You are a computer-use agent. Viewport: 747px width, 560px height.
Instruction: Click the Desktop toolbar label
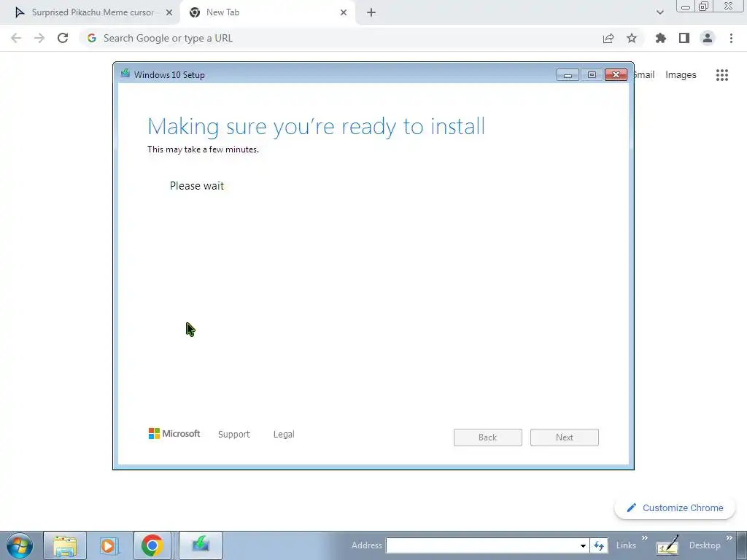705,545
